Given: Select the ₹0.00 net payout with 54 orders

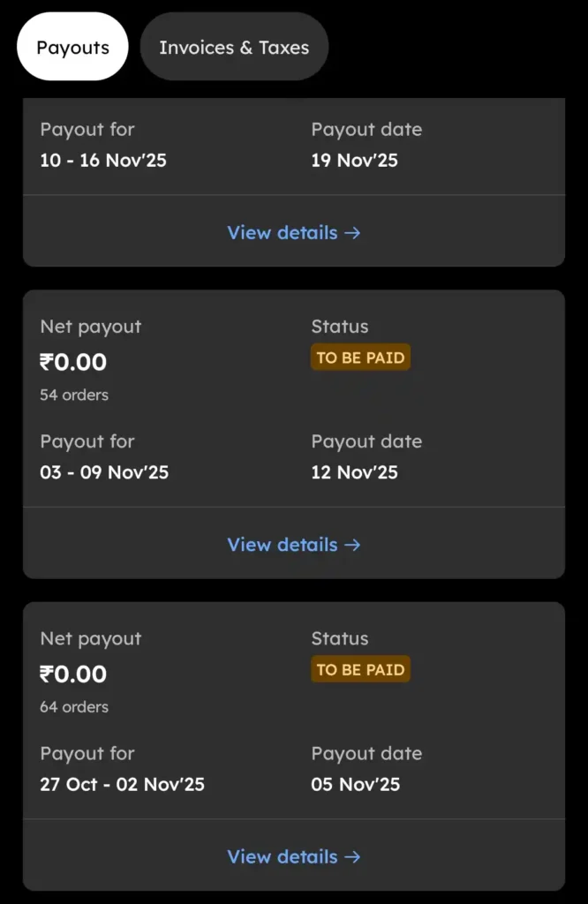Looking at the screenshot, I should pos(73,363).
